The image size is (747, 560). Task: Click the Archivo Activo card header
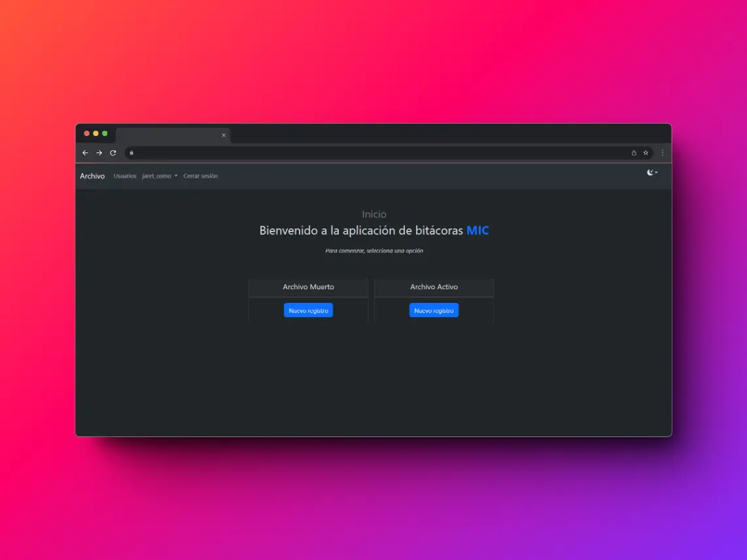pos(434,287)
